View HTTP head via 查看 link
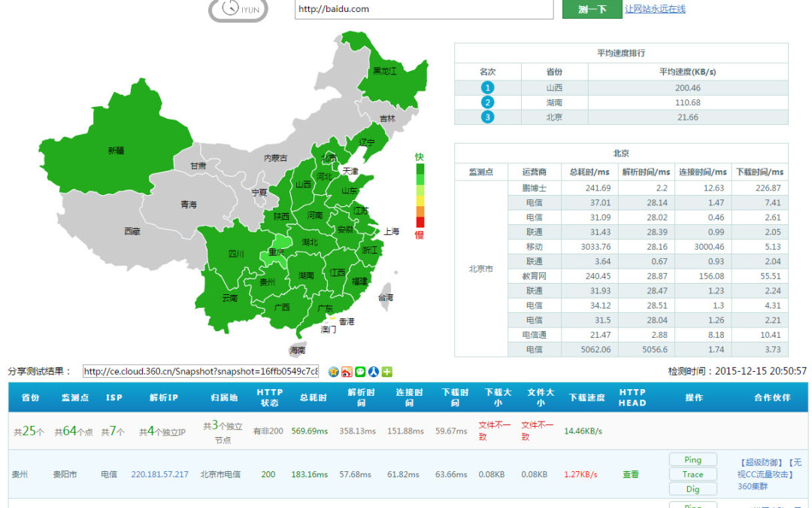 [x=630, y=474]
